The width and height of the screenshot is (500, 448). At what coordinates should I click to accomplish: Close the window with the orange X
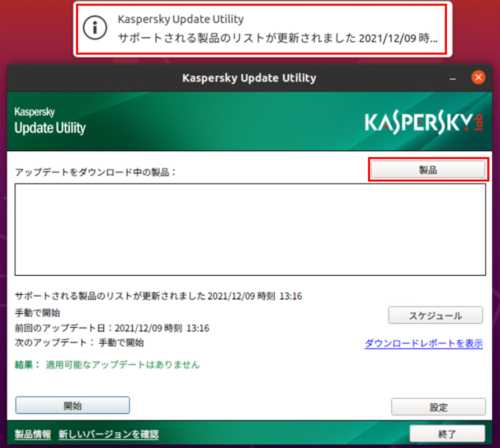pos(479,77)
